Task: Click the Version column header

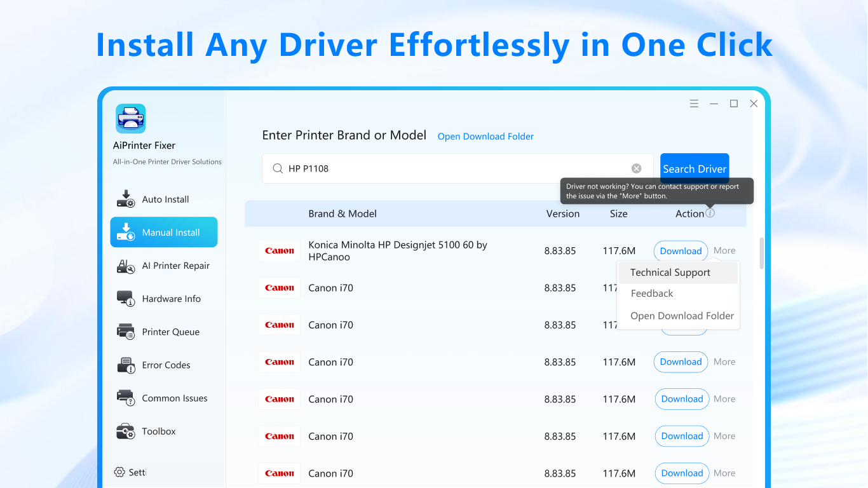Action: click(x=563, y=213)
